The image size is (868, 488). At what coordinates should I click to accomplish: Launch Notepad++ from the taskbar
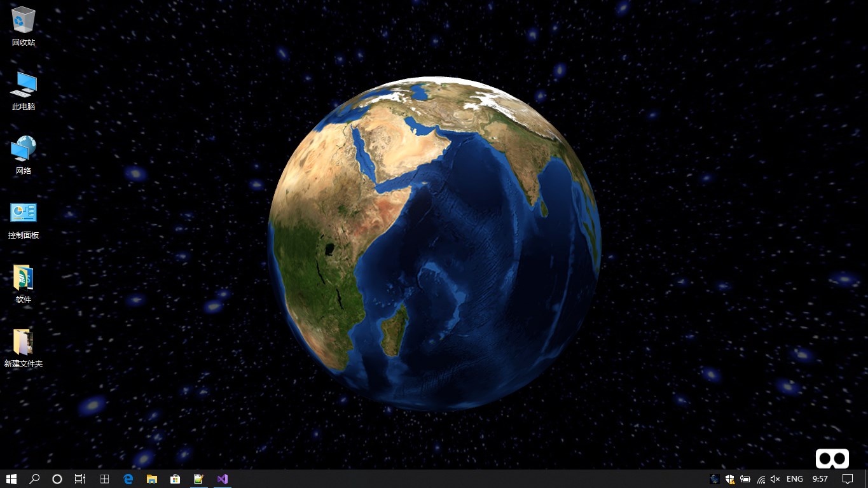pos(198,479)
